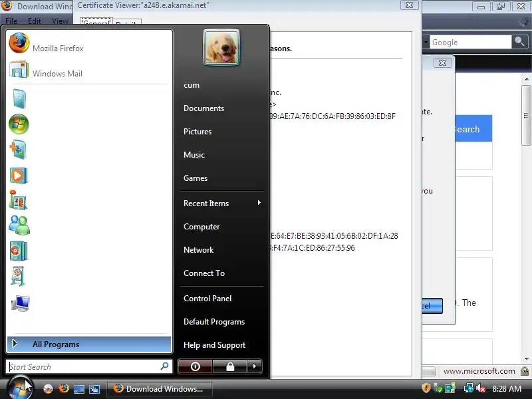Open Help and Support
Image resolution: width=532 pixels, height=399 pixels.
(214, 345)
